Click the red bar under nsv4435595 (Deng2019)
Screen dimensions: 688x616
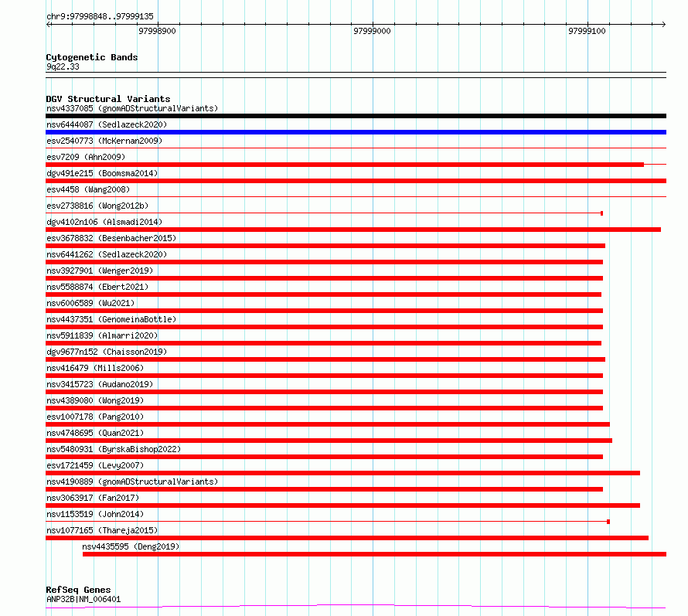point(374,554)
